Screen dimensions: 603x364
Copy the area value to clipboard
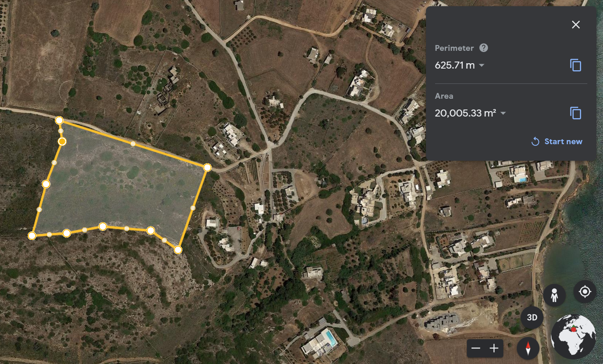click(575, 113)
